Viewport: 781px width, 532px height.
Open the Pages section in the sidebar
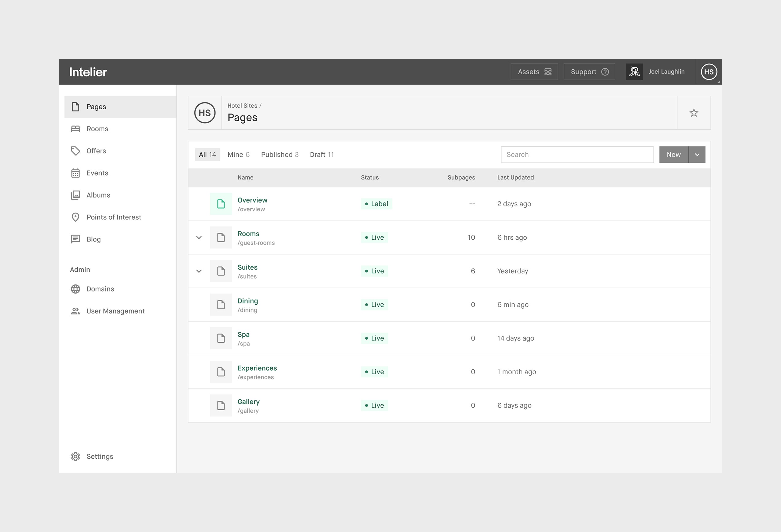tap(96, 106)
